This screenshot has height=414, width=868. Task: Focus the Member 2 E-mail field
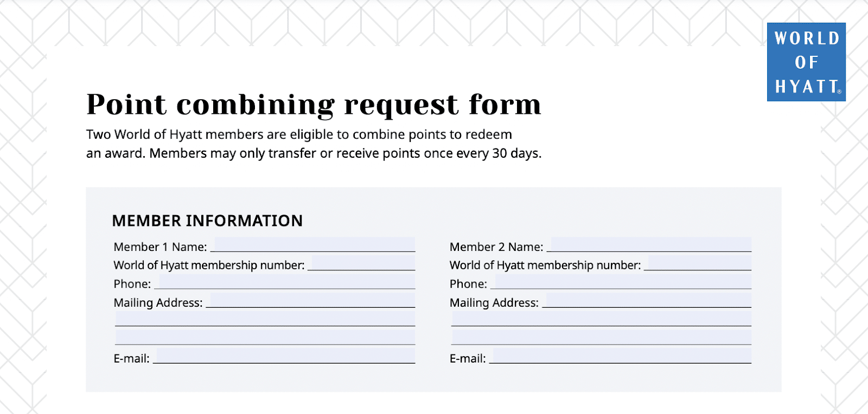[622, 356]
